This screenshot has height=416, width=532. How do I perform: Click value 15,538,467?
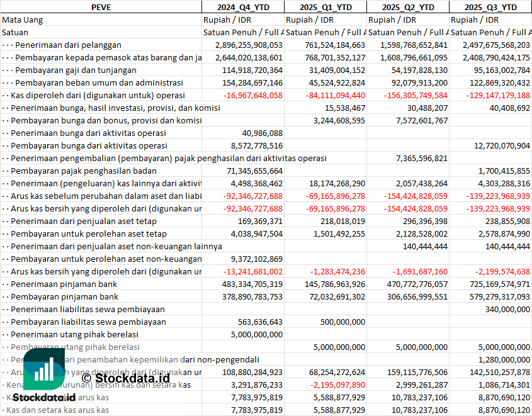pyautogui.click(x=345, y=108)
